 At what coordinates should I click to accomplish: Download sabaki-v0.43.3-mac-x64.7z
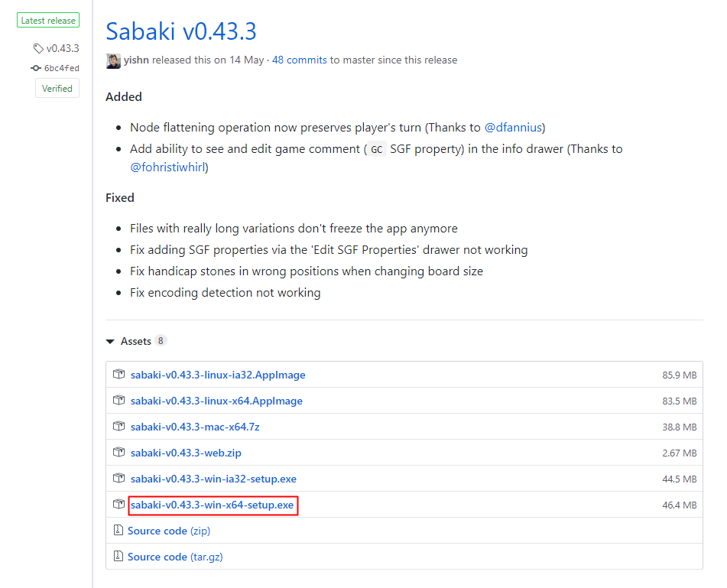(195, 427)
